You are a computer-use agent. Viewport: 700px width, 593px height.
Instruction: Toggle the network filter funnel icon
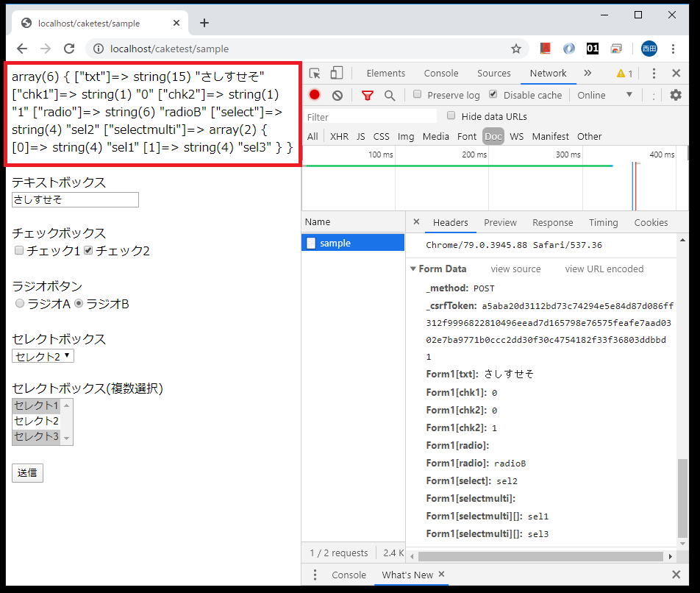point(368,95)
